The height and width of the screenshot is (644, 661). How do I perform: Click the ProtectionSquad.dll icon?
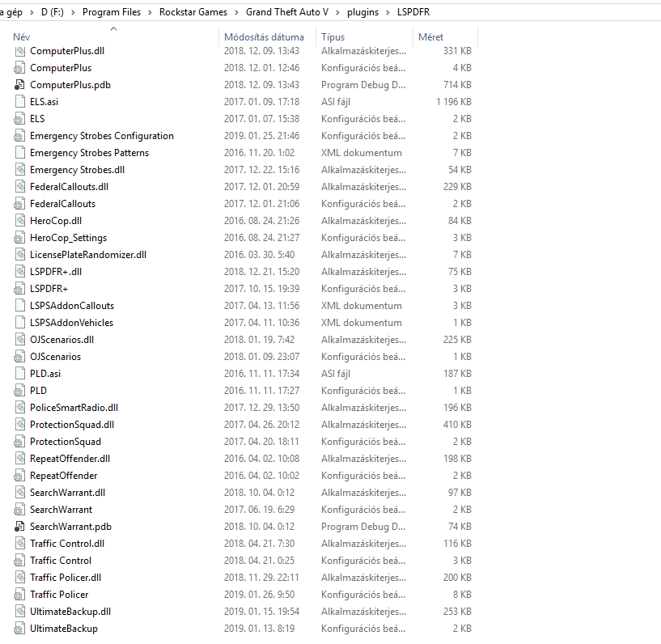19,425
